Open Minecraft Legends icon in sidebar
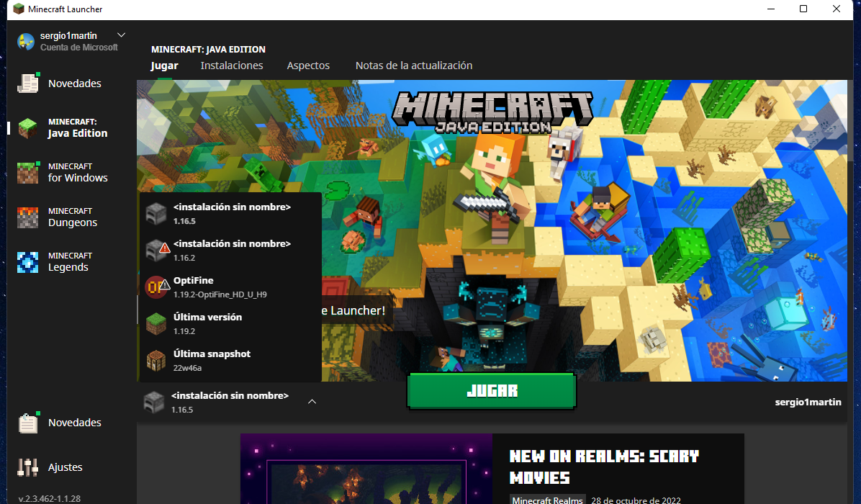Image resolution: width=861 pixels, height=504 pixels. pyautogui.click(x=27, y=262)
